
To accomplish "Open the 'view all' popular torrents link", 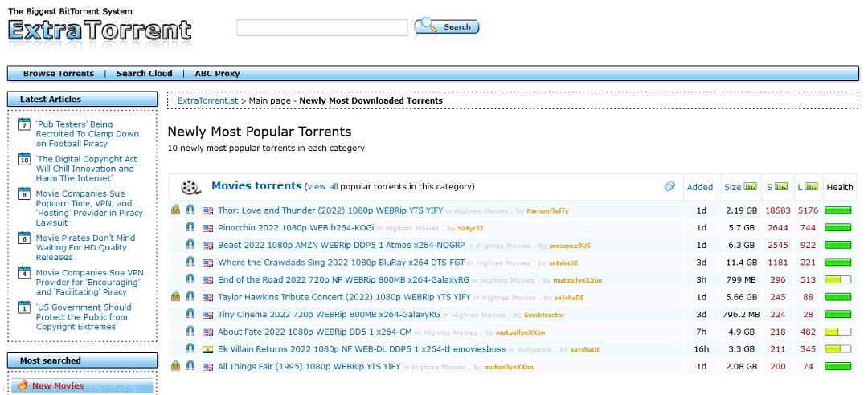I will (x=322, y=187).
